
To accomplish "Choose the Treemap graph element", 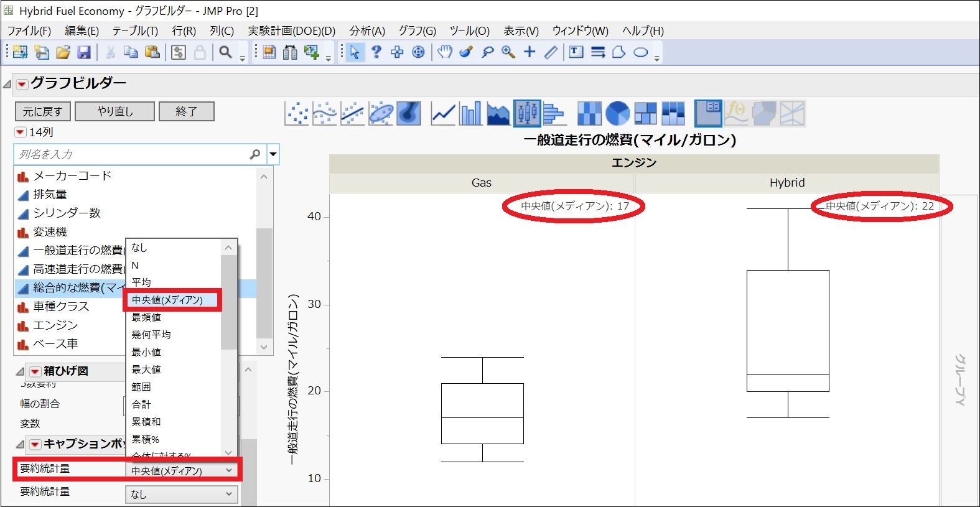I will tap(645, 113).
